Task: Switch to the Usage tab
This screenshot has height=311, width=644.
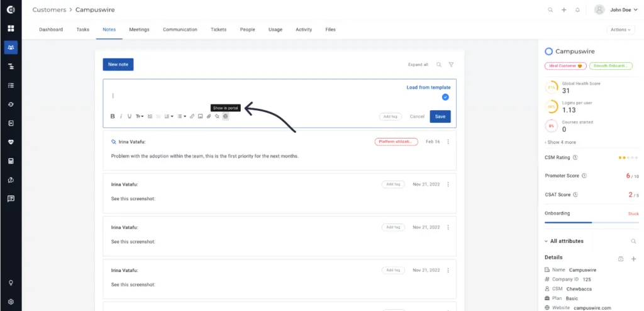Action: pyautogui.click(x=275, y=30)
